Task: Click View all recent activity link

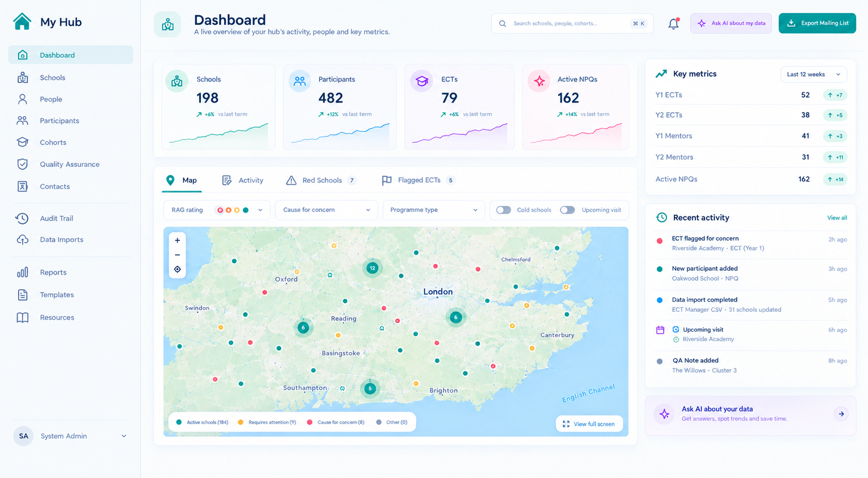Action: 837,218
